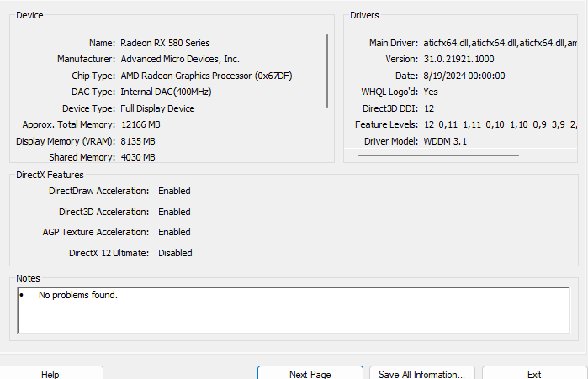Click chip type 'AMD Radeon Graphics Processor (0x67DF)'
The width and height of the screenshot is (588, 379).
tap(206, 76)
